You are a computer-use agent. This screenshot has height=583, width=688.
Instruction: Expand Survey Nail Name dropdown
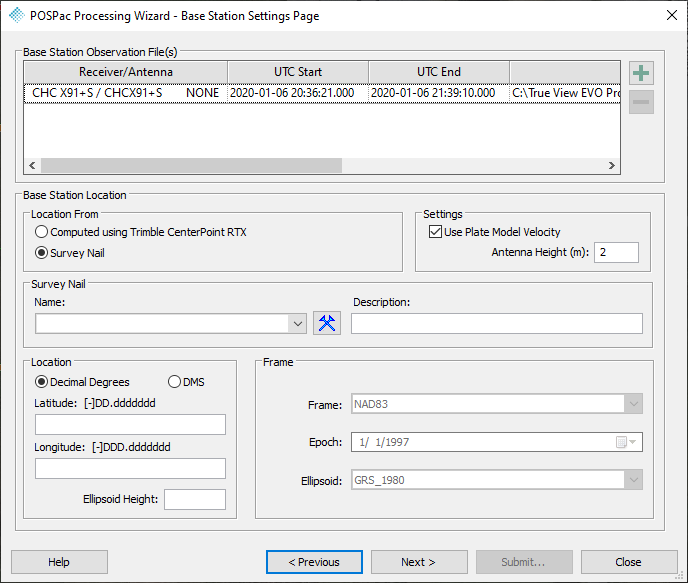pos(297,324)
